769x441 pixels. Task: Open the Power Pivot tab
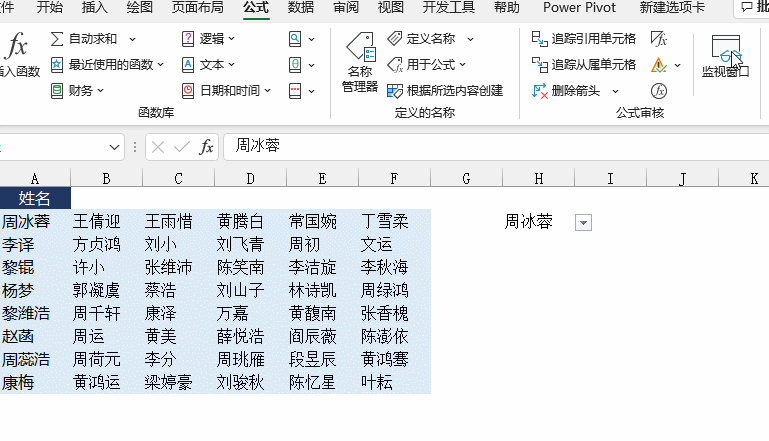click(579, 7)
